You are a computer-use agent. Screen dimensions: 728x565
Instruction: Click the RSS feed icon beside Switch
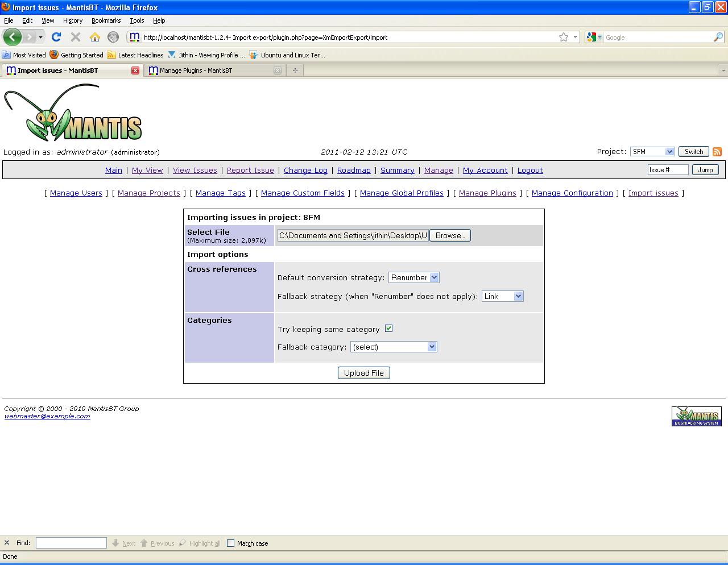click(x=717, y=152)
